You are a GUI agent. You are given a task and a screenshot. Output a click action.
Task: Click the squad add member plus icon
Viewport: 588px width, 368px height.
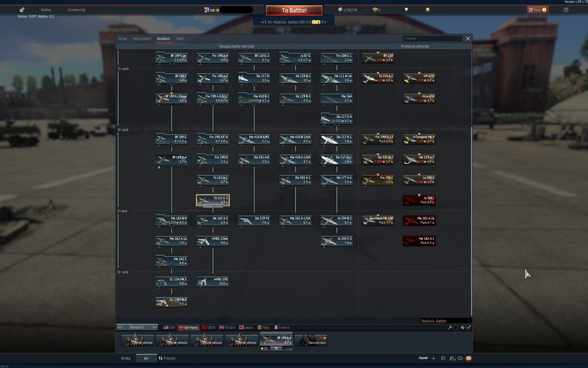click(x=433, y=358)
